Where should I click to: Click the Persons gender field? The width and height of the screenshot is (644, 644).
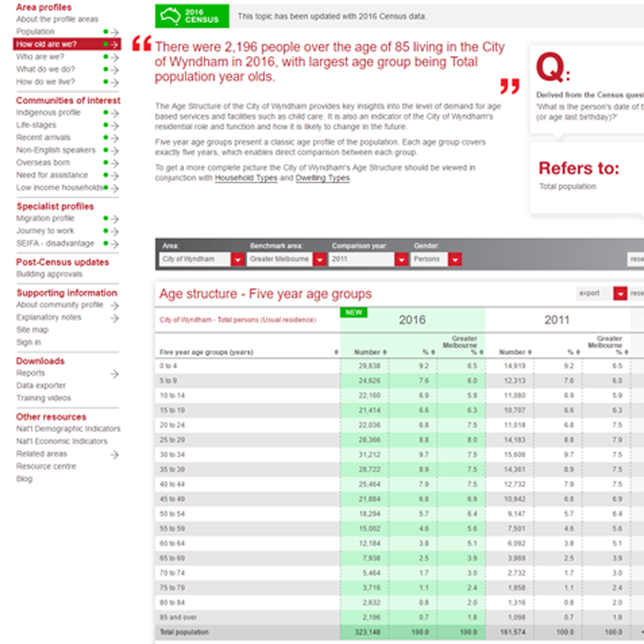point(429,259)
